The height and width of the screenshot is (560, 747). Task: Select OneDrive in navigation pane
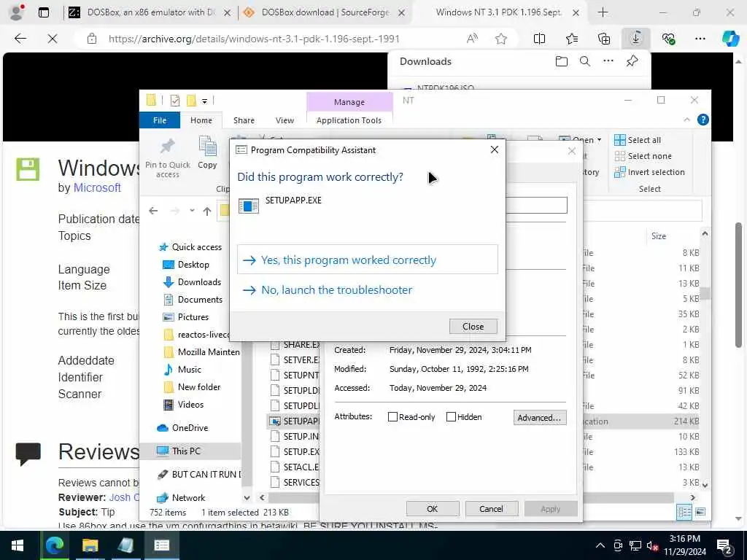click(183, 428)
